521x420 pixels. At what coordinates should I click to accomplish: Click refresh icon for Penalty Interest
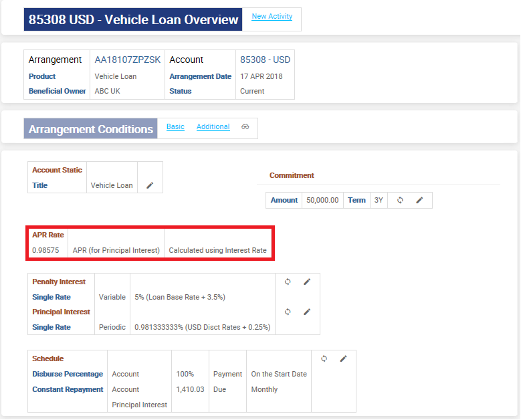288,282
